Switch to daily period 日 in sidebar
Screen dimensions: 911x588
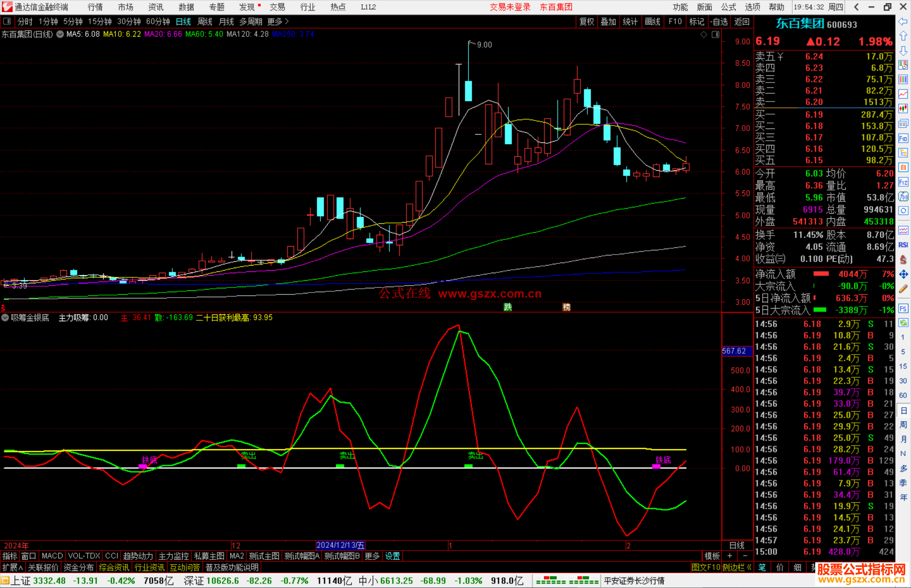[903, 411]
